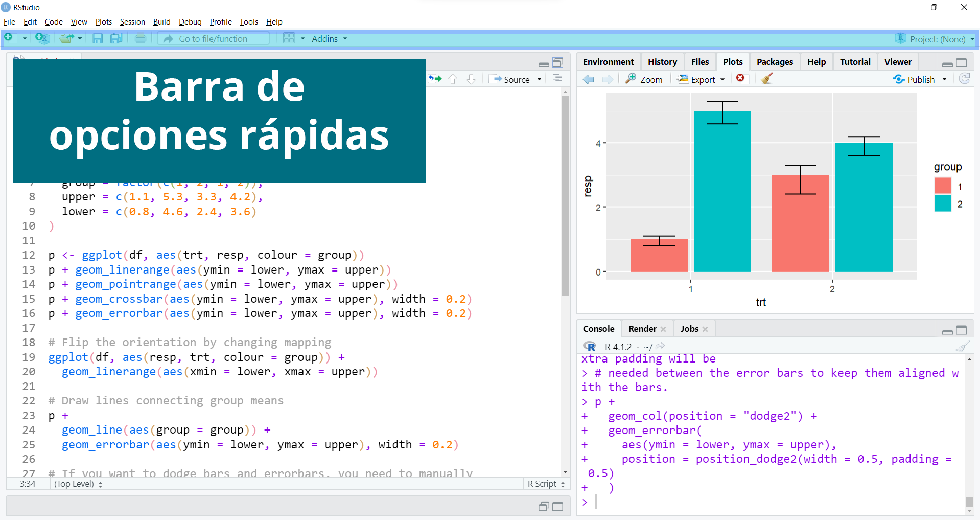Image resolution: width=980 pixels, height=520 pixels.
Task: Switch to the Jobs tab
Action: click(x=689, y=329)
